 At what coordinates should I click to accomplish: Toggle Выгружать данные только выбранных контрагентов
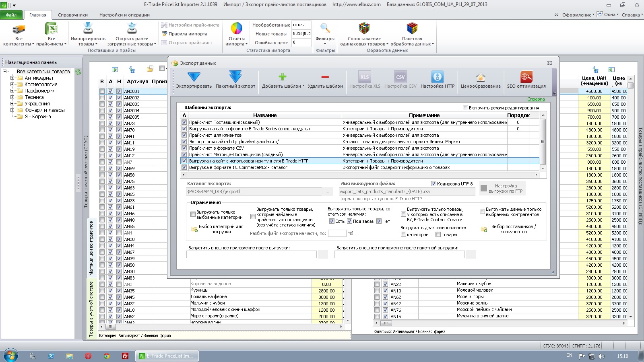click(482, 212)
